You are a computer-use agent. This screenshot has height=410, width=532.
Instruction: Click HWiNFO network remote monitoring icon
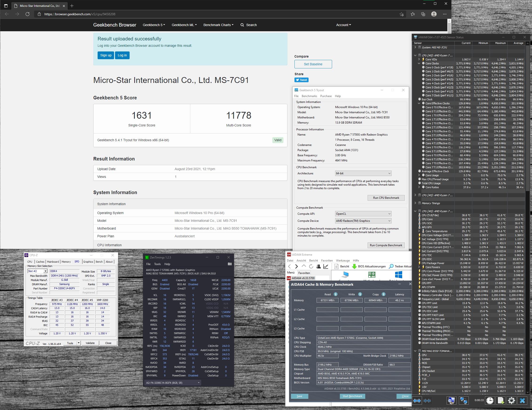[463, 401]
